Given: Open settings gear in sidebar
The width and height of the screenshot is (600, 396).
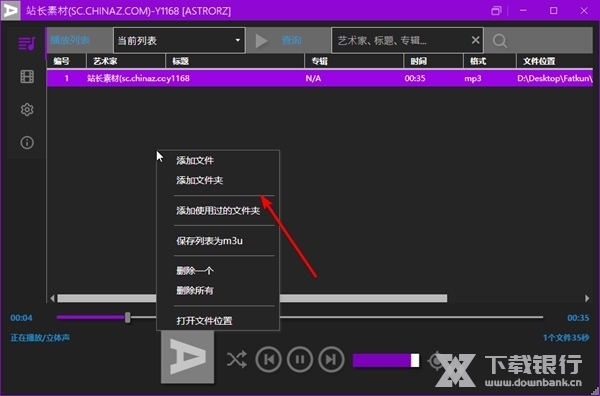Looking at the screenshot, I should point(27,110).
